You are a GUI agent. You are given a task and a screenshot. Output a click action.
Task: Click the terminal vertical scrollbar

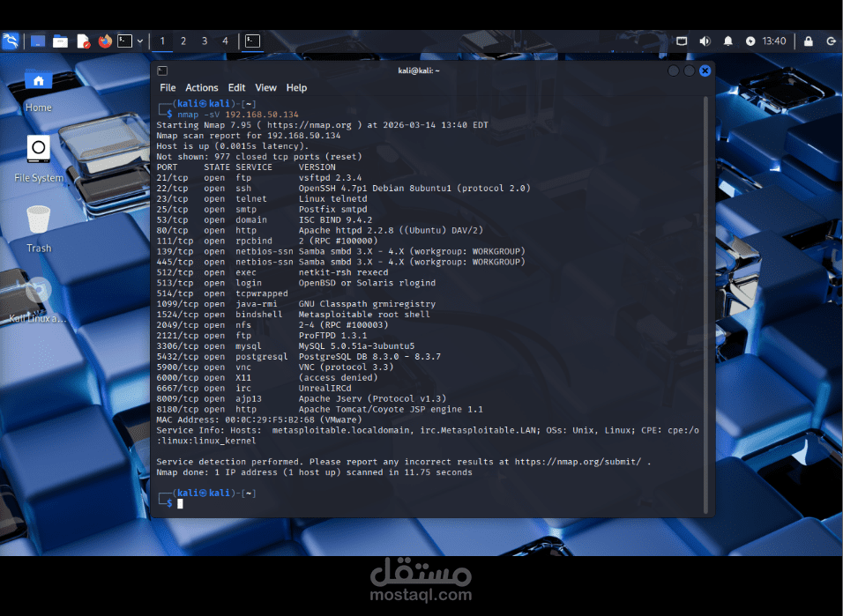pyautogui.click(x=706, y=305)
